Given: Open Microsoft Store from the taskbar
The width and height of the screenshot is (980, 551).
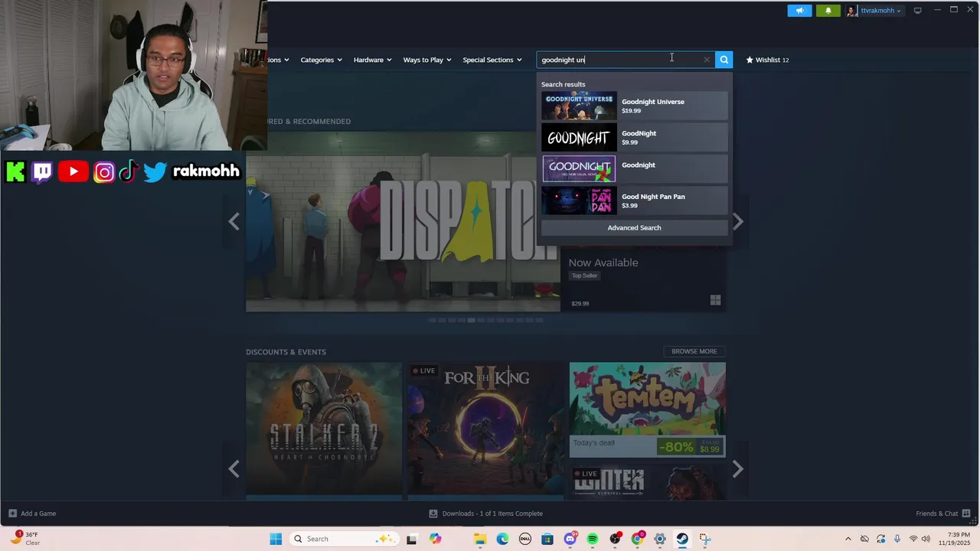Looking at the screenshot, I should tap(547, 539).
